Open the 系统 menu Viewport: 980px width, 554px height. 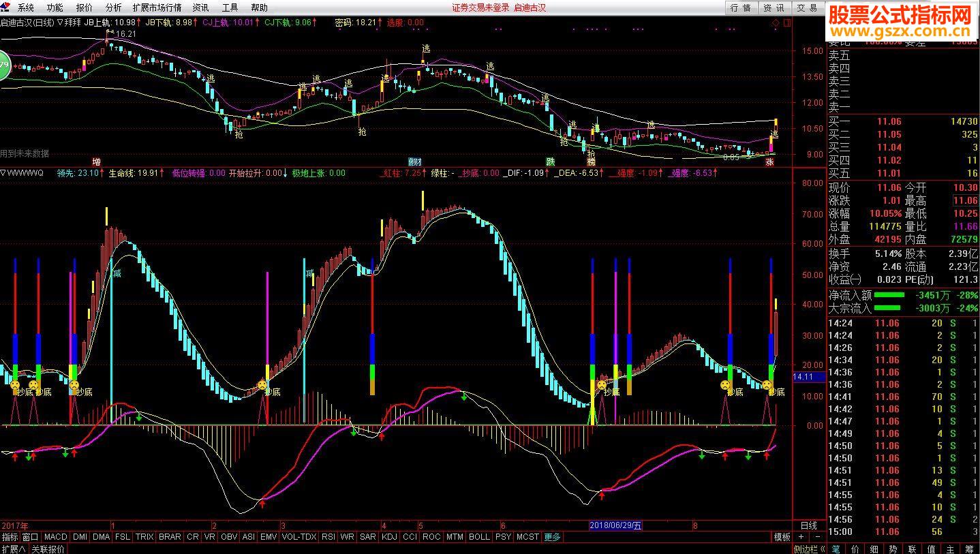point(26,7)
